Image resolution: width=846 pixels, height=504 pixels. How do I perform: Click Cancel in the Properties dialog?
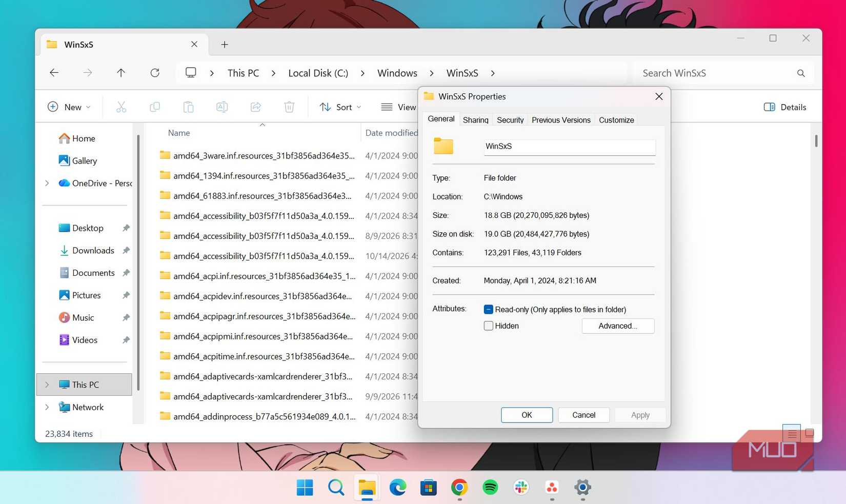click(x=583, y=415)
